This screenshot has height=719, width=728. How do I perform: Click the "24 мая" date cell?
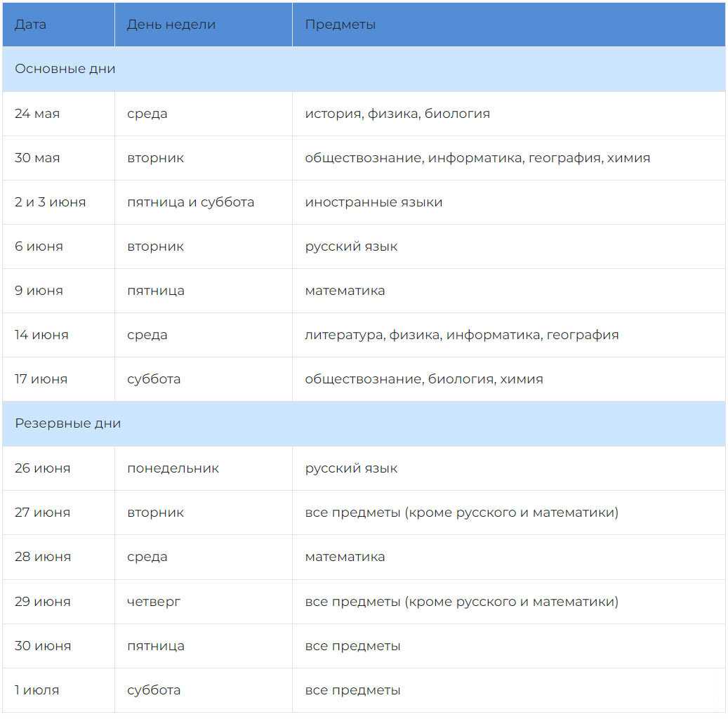37,114
